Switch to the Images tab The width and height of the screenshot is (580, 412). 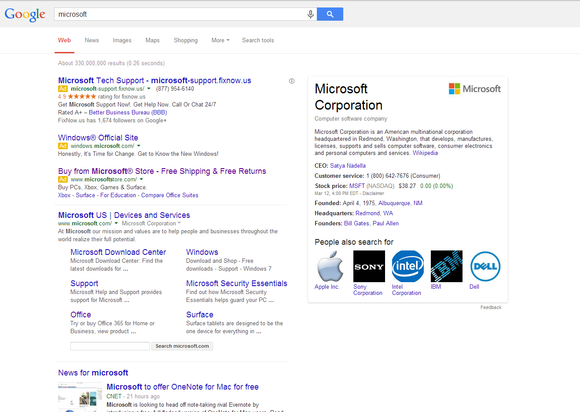(122, 40)
